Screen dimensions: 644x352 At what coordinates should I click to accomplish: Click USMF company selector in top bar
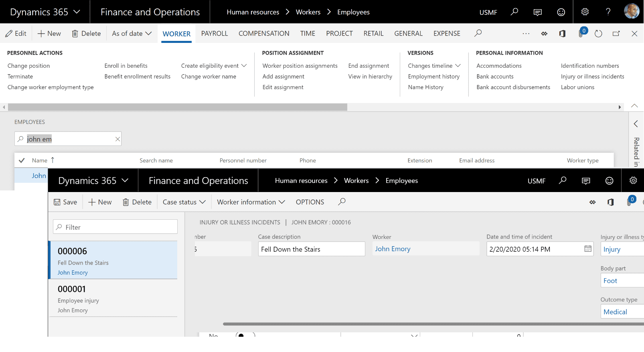[488, 12]
